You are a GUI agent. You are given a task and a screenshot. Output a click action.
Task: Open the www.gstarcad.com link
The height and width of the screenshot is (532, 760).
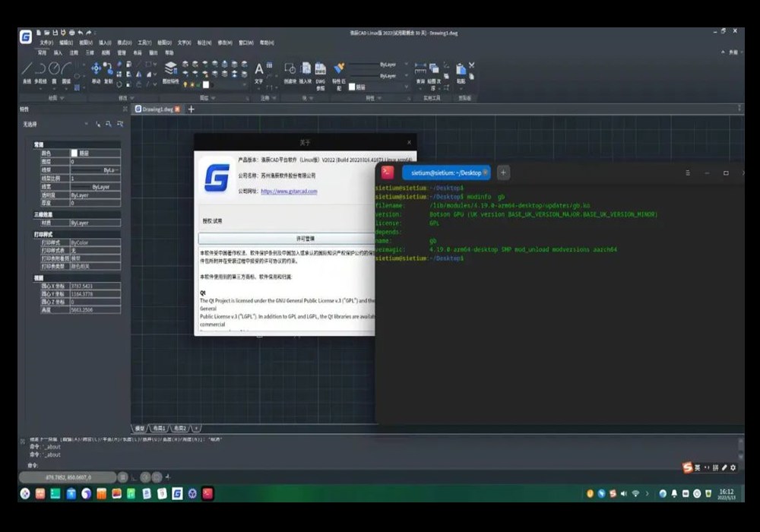[289, 192]
